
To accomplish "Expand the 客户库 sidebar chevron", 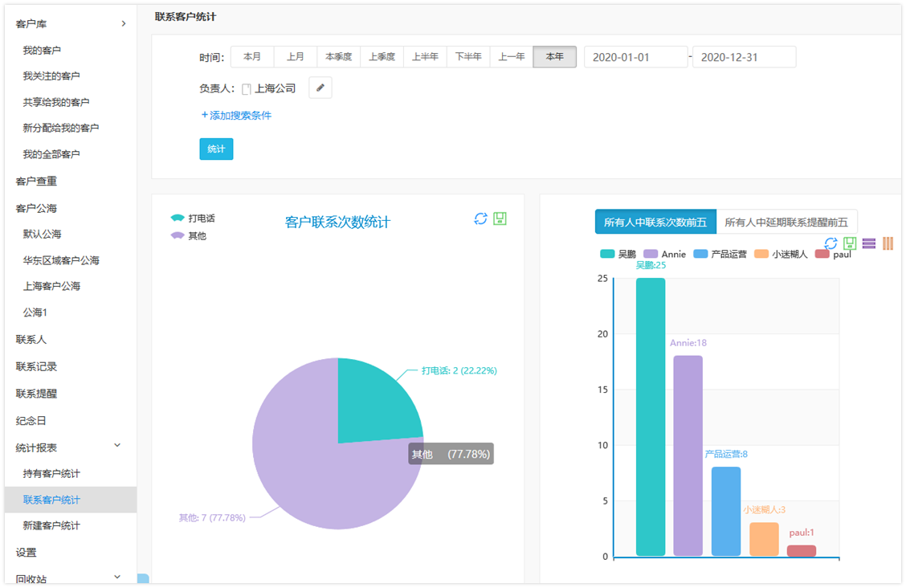I will (x=123, y=24).
